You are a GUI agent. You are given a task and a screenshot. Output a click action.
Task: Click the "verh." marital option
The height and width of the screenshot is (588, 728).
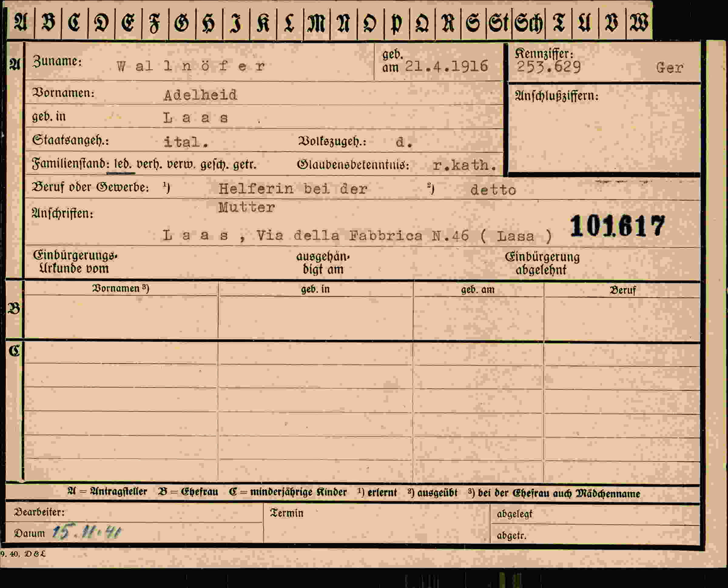point(149,164)
